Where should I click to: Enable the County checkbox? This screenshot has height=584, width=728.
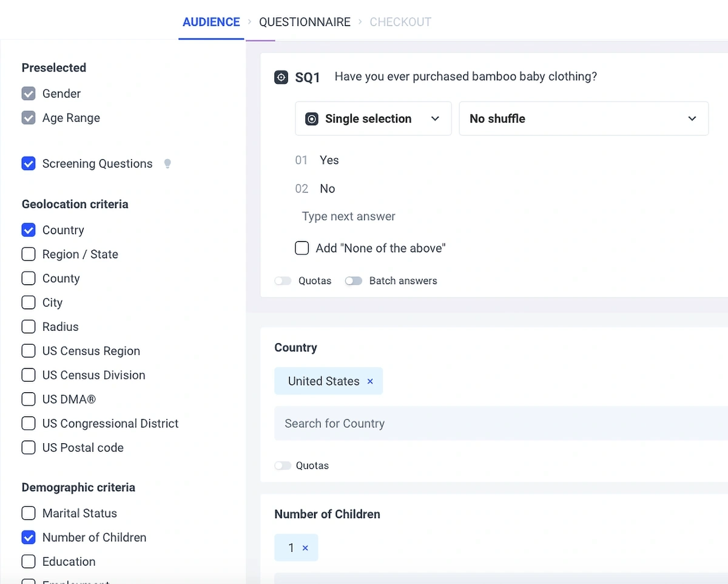[x=29, y=279]
